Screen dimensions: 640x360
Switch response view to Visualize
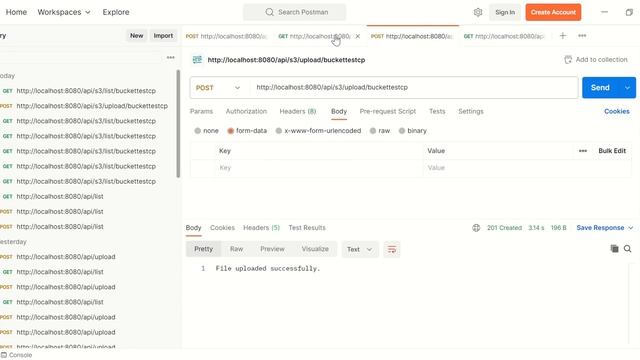315,249
